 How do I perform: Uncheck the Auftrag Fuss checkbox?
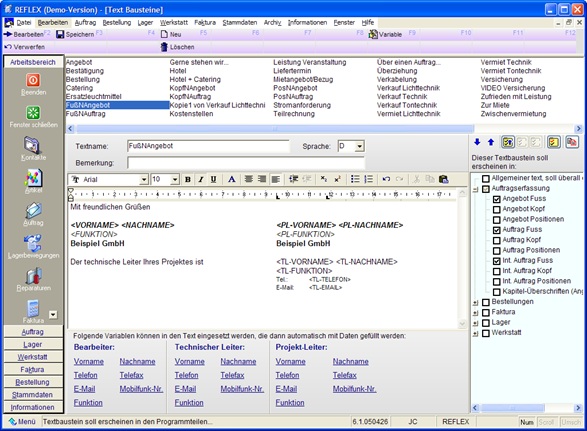(496, 230)
